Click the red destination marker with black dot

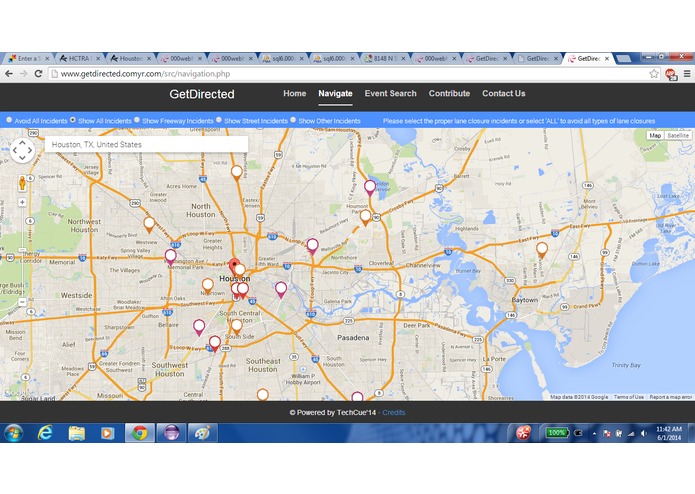click(x=234, y=265)
